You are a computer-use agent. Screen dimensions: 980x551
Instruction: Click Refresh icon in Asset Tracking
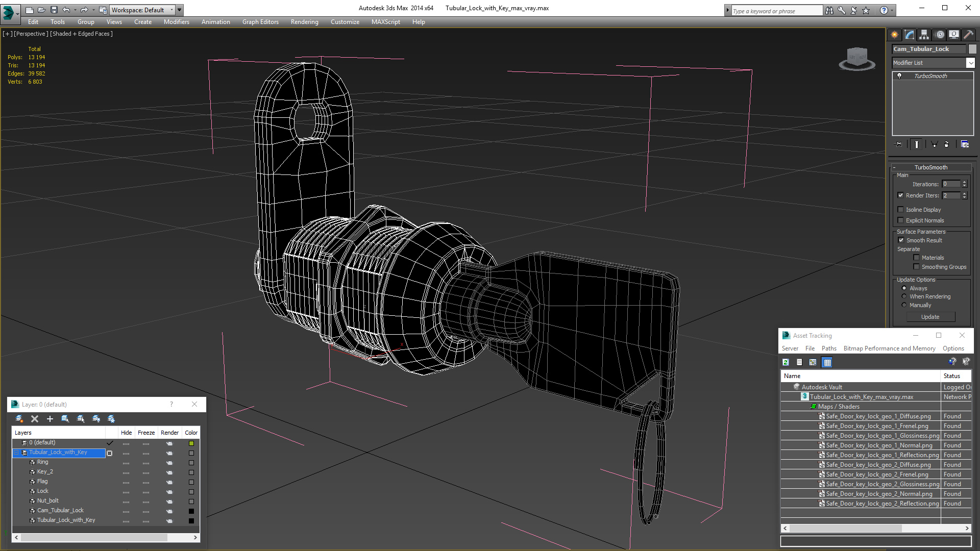786,362
